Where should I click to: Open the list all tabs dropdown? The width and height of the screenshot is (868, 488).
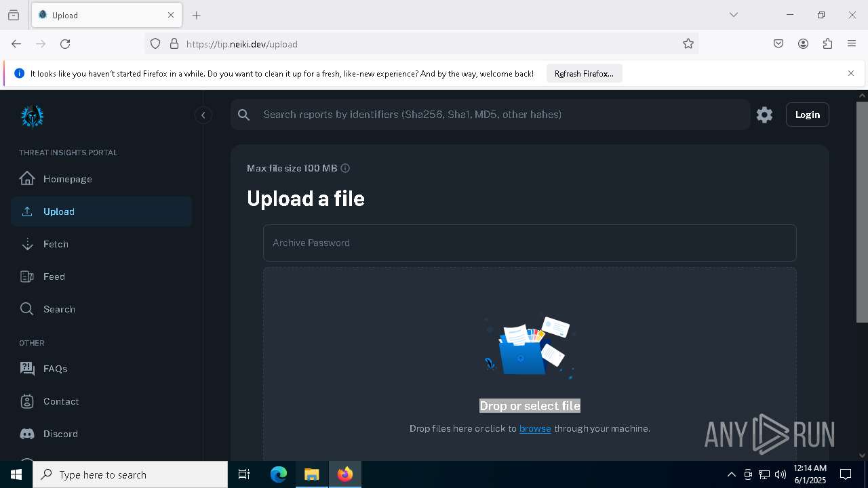point(733,15)
